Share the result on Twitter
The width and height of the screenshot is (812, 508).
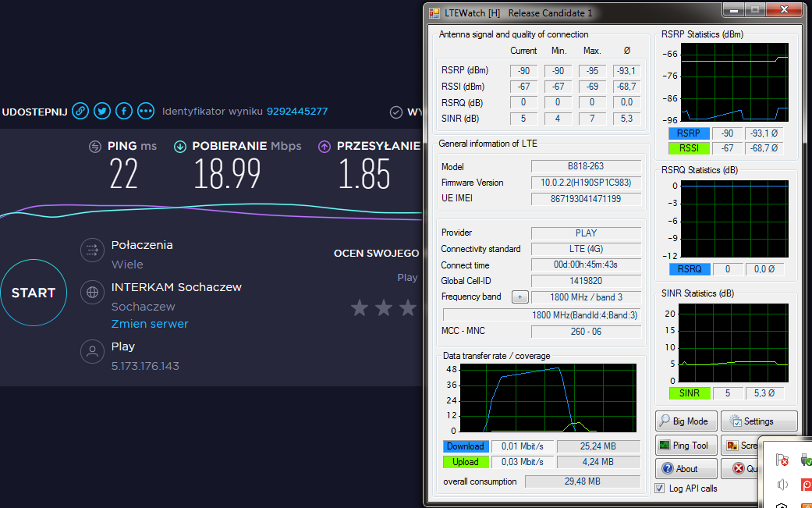102,111
